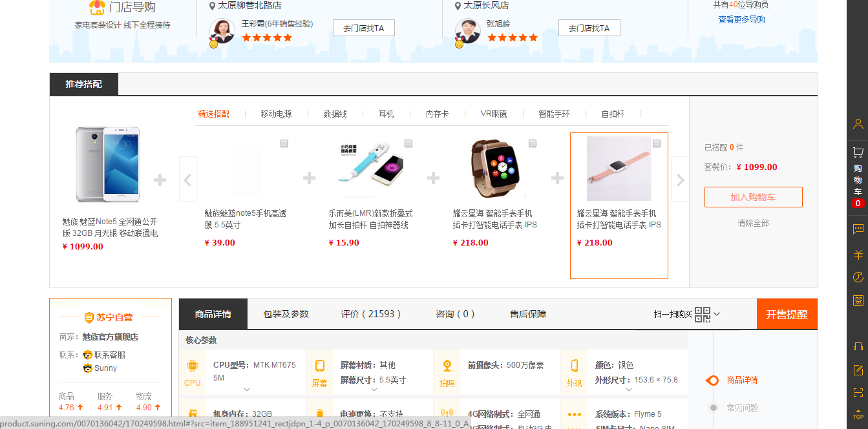Check the 魅蓝note5 高透膜 accessory checkbox
Screen dimensions: 868x429
(x=284, y=143)
